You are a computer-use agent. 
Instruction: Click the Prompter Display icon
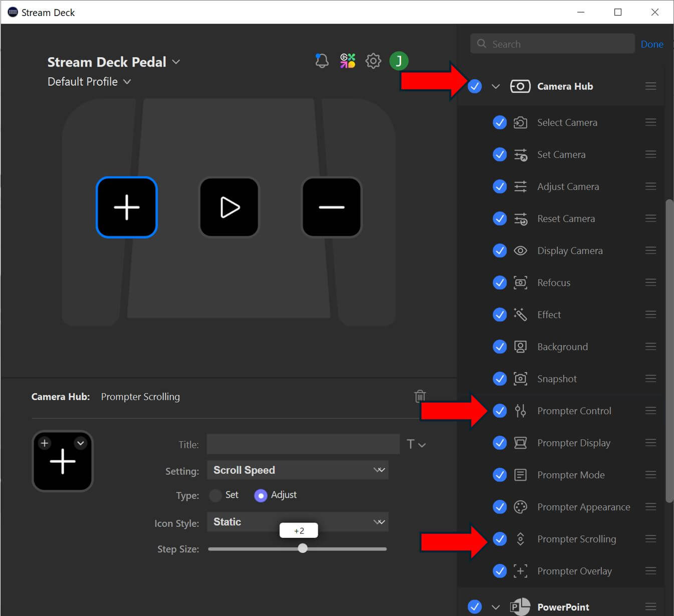click(521, 443)
